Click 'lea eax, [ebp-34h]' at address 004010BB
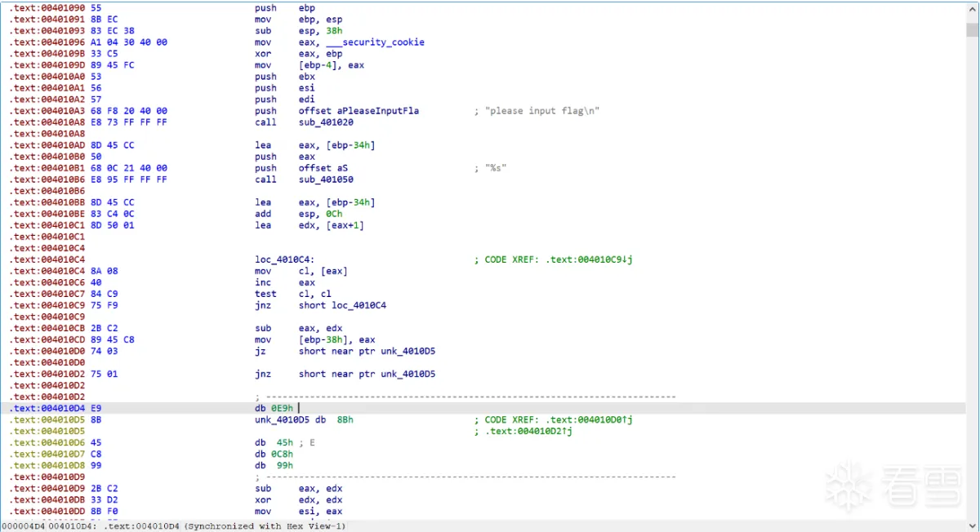Screen dimensions: 980x532 coord(315,202)
